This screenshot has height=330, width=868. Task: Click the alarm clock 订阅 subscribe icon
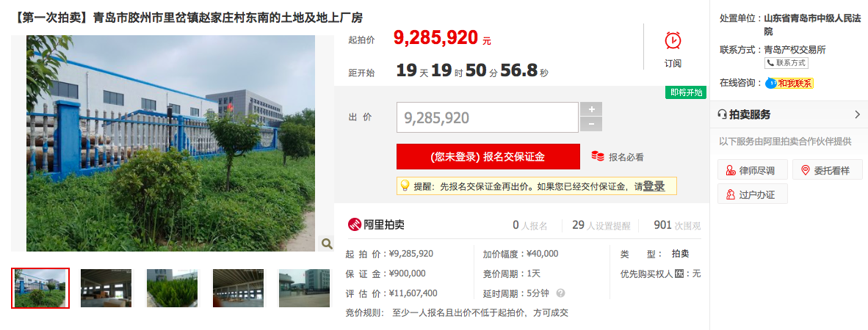(x=673, y=41)
